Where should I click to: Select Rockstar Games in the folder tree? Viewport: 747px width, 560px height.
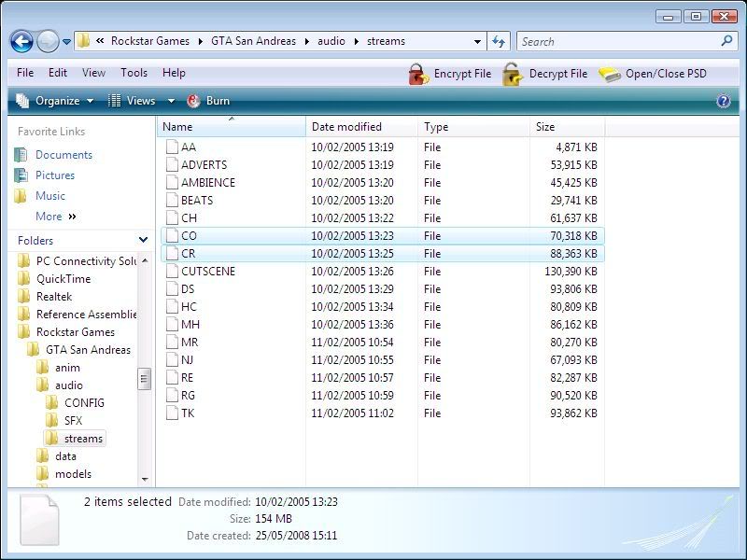pos(76,332)
